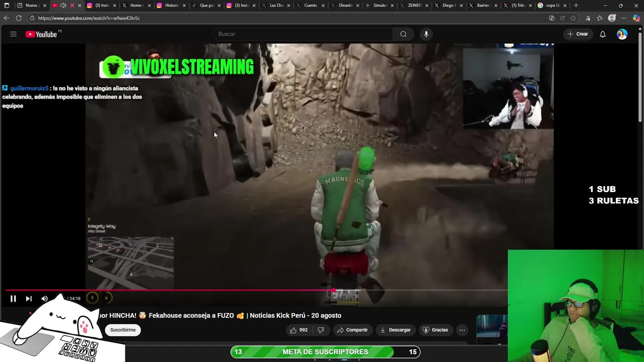Subscribe with the Suscribirme button
Screen dimensions: 644x362
click(x=123, y=330)
